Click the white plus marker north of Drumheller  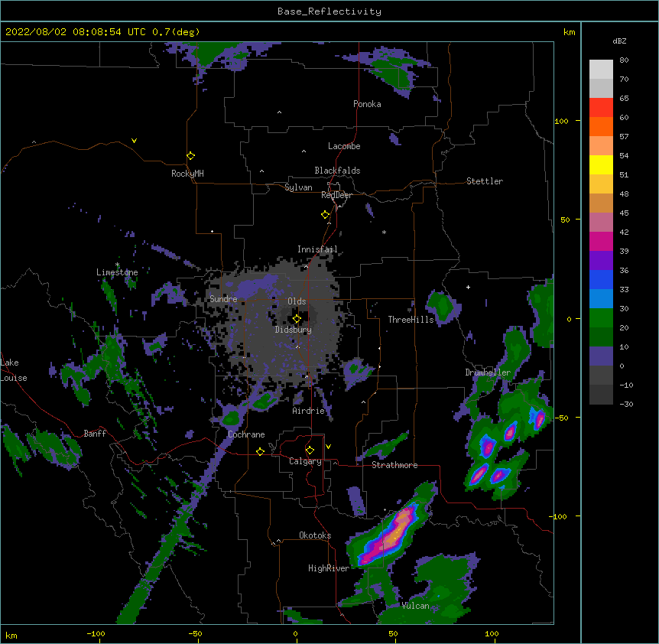tap(468, 287)
